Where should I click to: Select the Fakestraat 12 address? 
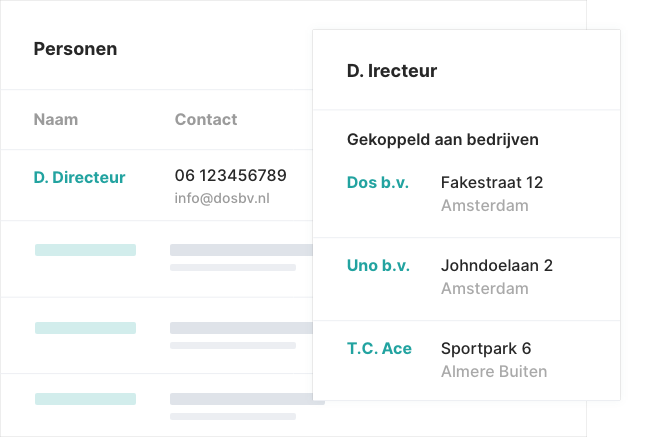coord(491,182)
